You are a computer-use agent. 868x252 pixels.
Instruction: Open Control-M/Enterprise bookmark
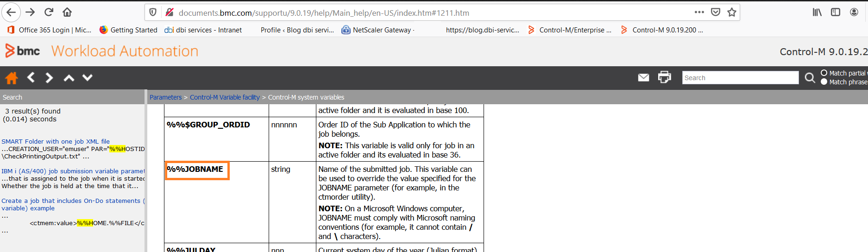pyautogui.click(x=570, y=30)
